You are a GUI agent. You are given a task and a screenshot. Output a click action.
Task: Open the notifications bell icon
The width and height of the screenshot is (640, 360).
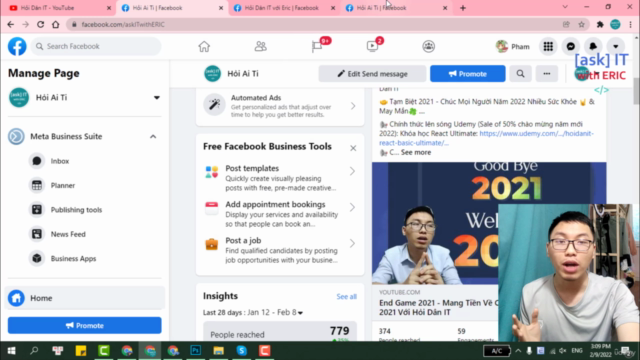pyautogui.click(x=593, y=46)
